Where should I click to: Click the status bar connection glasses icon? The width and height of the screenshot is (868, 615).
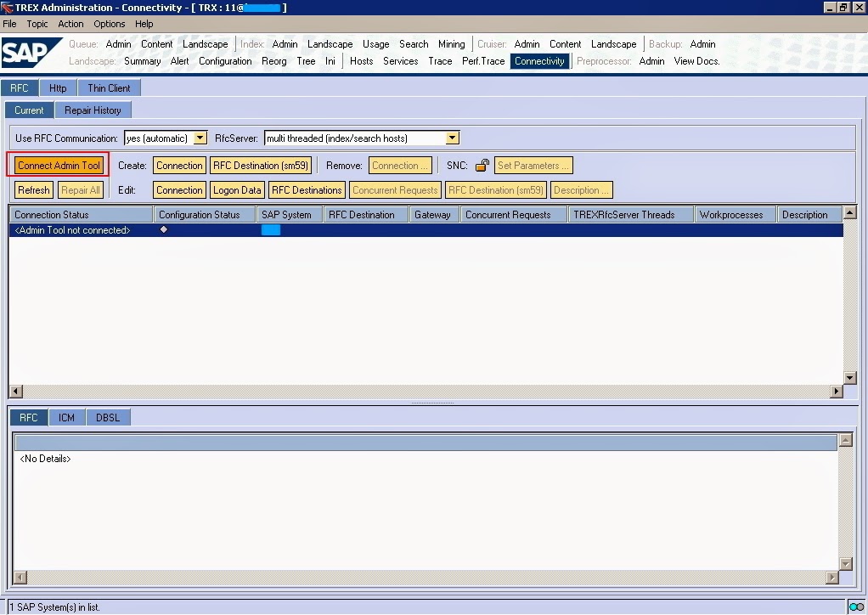(856, 607)
